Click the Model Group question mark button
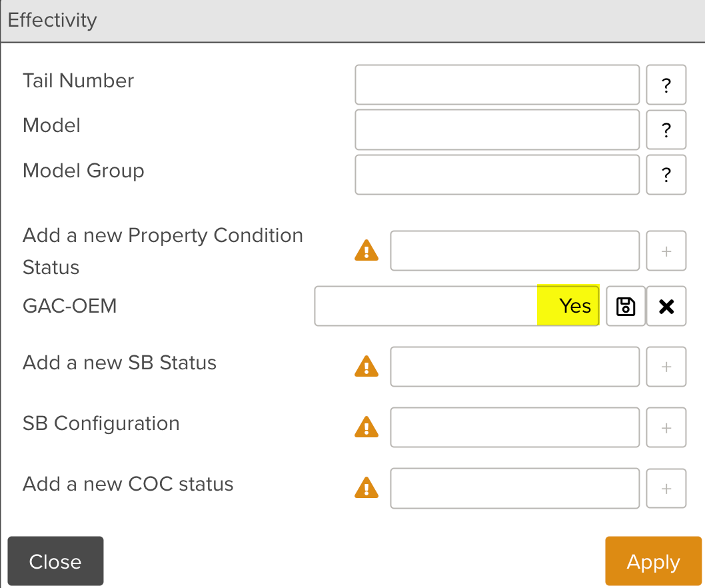 click(666, 175)
